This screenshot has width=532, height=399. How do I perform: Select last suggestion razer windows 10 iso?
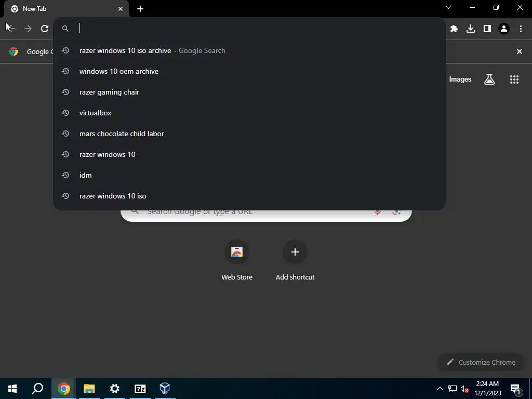pyautogui.click(x=249, y=196)
